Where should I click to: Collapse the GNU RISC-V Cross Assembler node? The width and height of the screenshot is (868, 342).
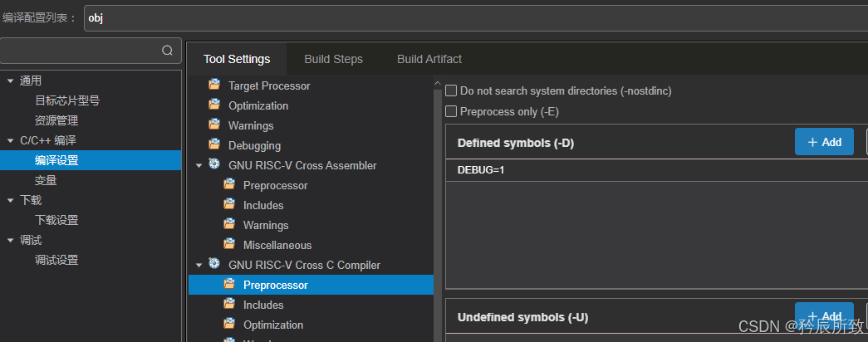pyautogui.click(x=199, y=165)
